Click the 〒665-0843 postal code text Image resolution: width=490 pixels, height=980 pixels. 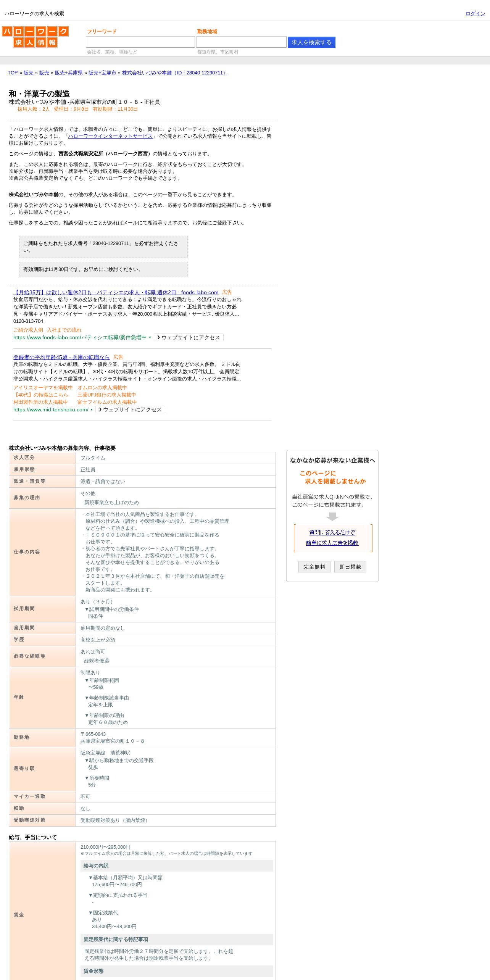(x=93, y=734)
